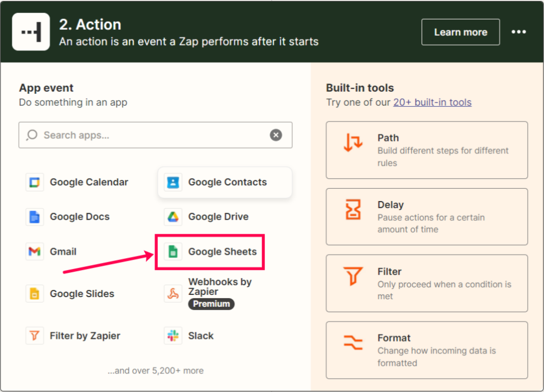This screenshot has width=544, height=392.
Task: Click 'Do something in an app' subtitle
Action: coord(73,102)
